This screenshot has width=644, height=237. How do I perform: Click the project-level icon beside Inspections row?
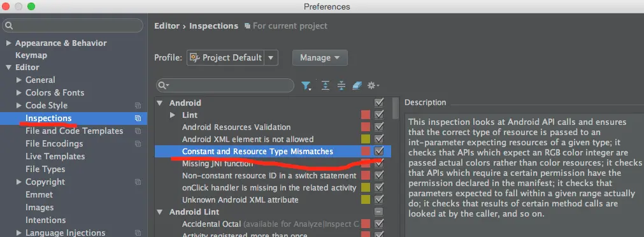point(138,118)
